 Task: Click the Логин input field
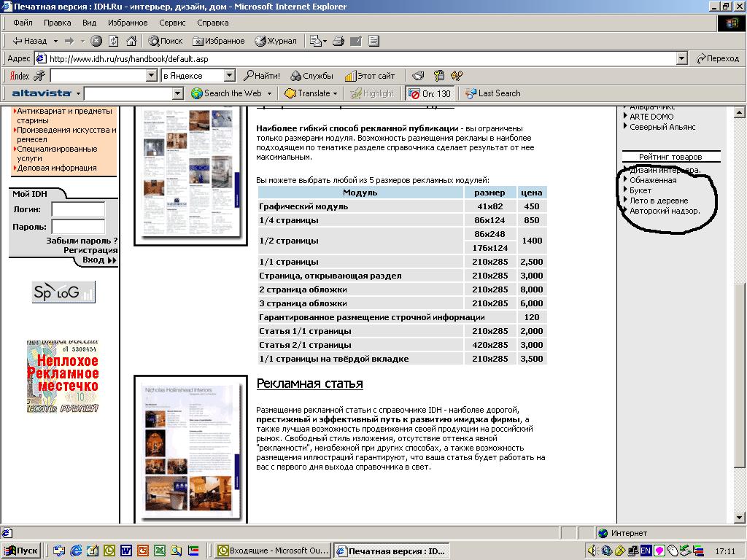point(78,209)
